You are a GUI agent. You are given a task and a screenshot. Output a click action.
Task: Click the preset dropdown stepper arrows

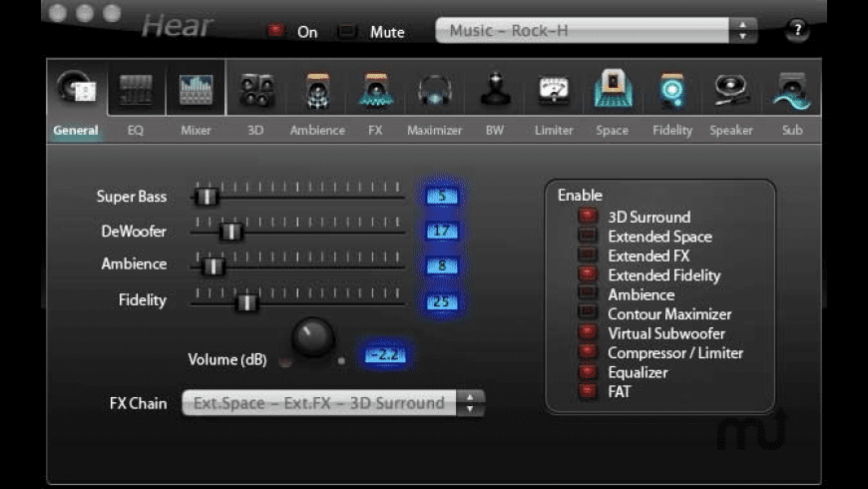pyautogui.click(x=743, y=31)
